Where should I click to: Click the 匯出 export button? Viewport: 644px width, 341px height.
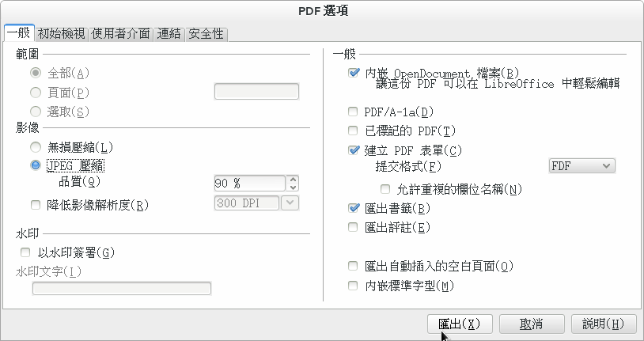coord(460,324)
